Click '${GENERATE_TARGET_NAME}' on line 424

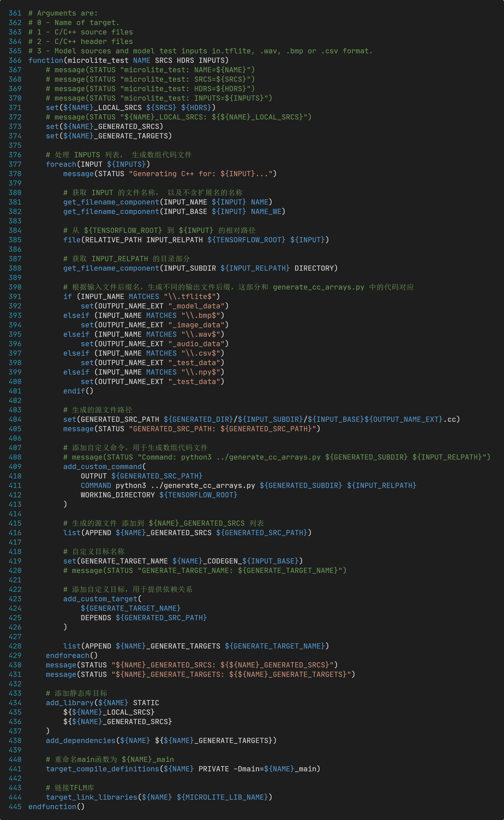click(131, 608)
